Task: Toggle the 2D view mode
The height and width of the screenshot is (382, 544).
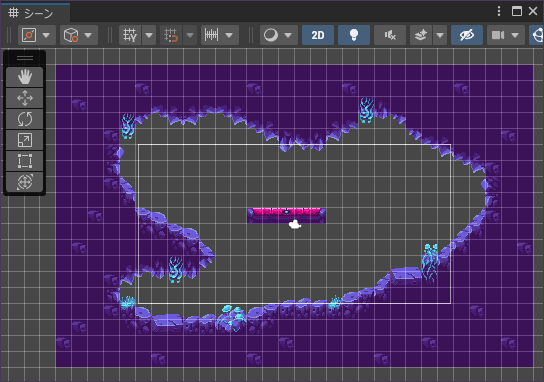Action: click(x=318, y=35)
